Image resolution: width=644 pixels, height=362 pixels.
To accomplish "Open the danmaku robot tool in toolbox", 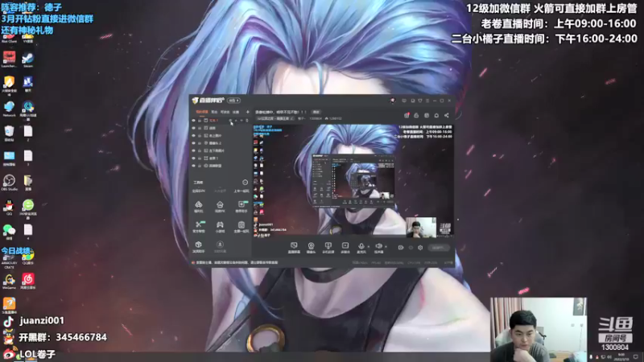I will [198, 207].
